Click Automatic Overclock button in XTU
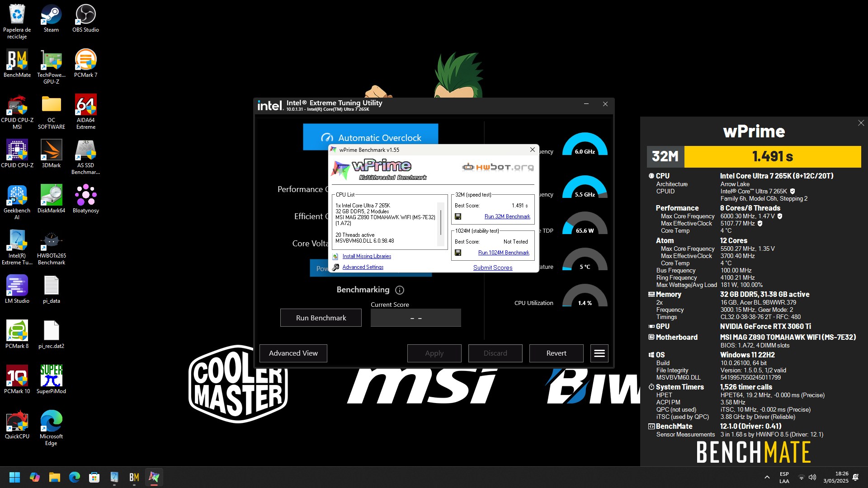 click(x=371, y=137)
